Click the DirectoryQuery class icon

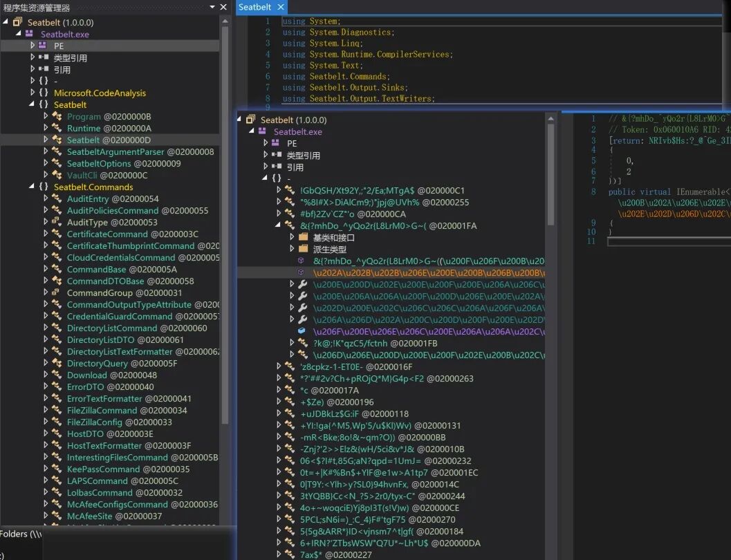57,363
